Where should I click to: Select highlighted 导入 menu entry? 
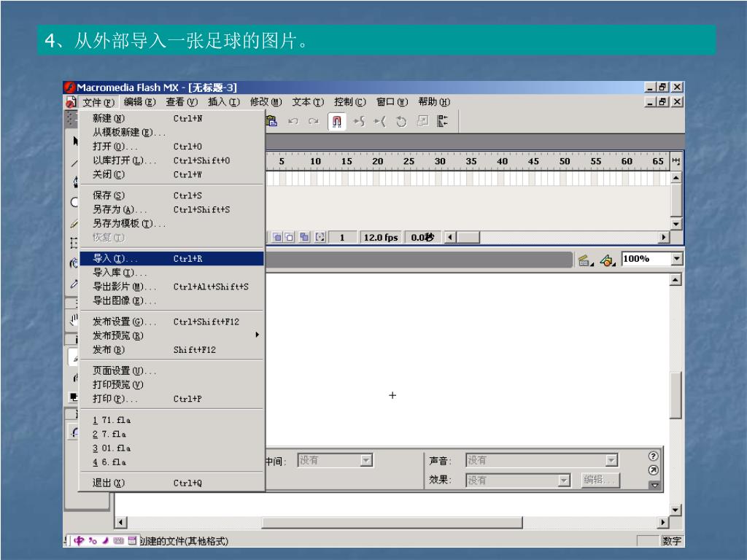coord(172,259)
